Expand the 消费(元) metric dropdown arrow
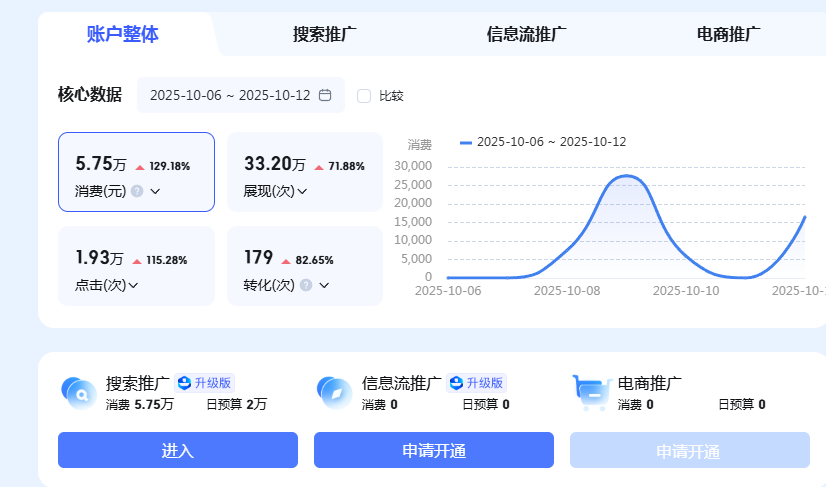 [x=155, y=191]
